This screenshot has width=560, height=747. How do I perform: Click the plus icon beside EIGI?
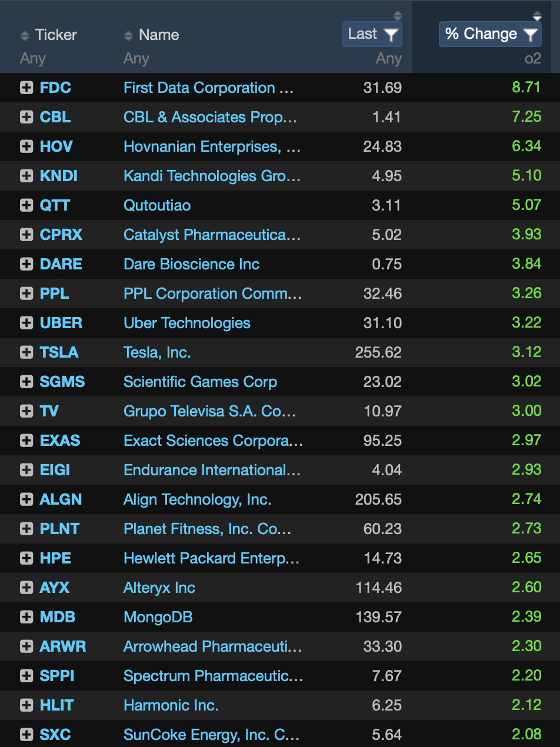point(26,470)
